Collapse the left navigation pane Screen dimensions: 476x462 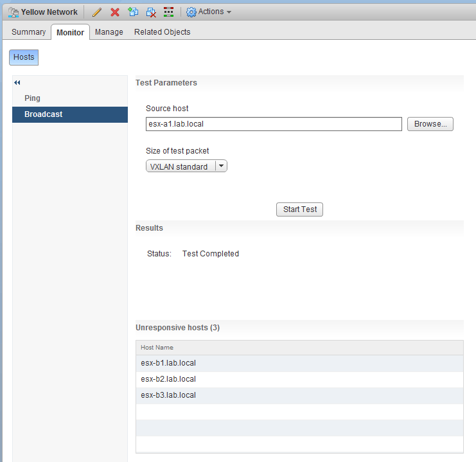pyautogui.click(x=17, y=83)
